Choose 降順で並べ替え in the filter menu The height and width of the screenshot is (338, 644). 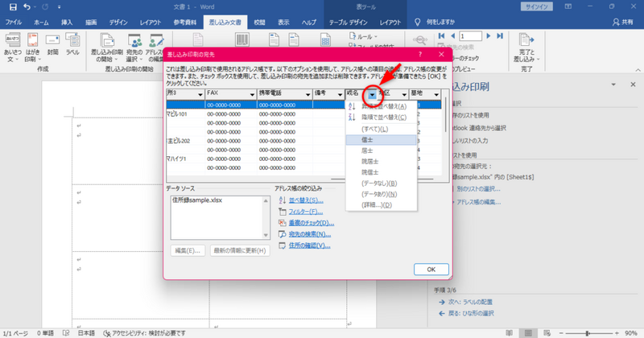coord(381,117)
